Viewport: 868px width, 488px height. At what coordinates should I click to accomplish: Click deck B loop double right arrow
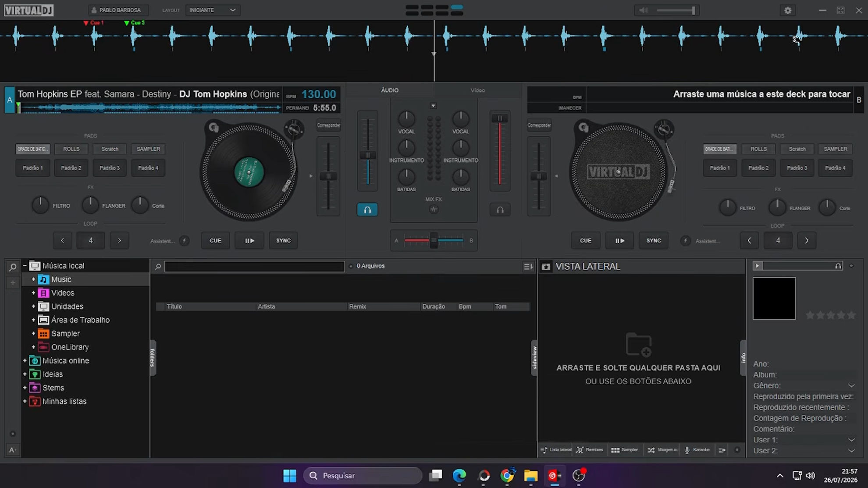click(x=807, y=240)
